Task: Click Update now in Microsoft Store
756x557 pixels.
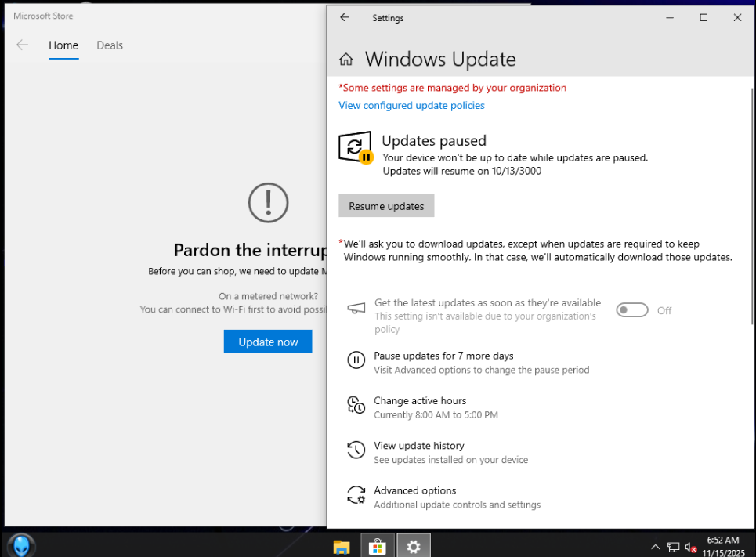Action: pos(268,342)
